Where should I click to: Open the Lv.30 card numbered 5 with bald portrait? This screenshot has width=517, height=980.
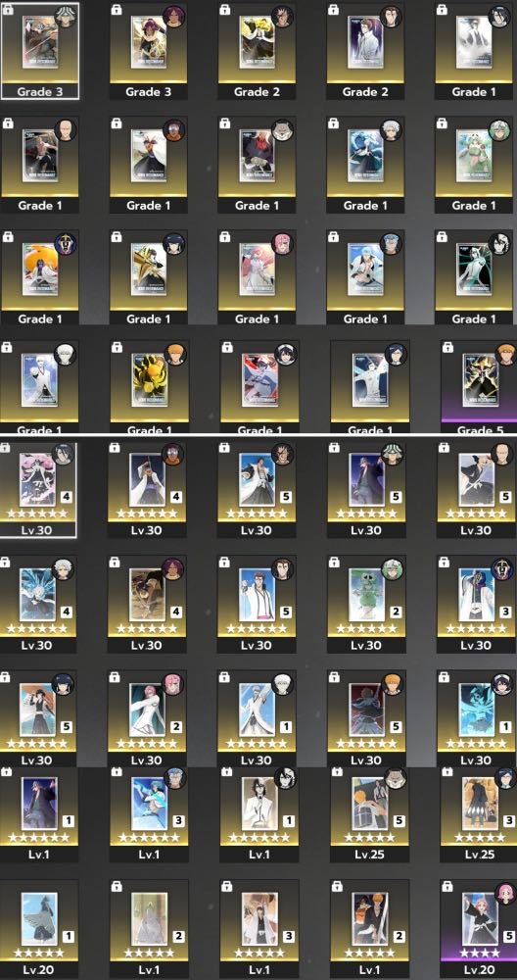pos(477,490)
